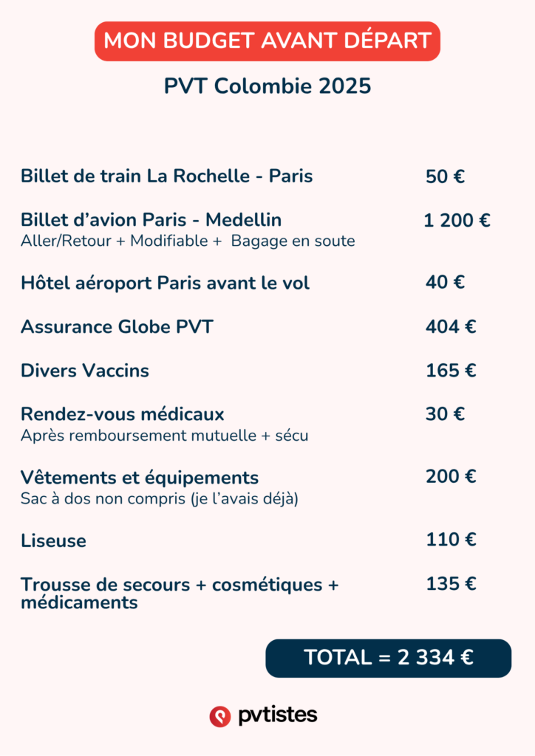This screenshot has height=756, width=535.
Task: Select the 'Vêtements et équipements' item
Action: click(x=140, y=477)
